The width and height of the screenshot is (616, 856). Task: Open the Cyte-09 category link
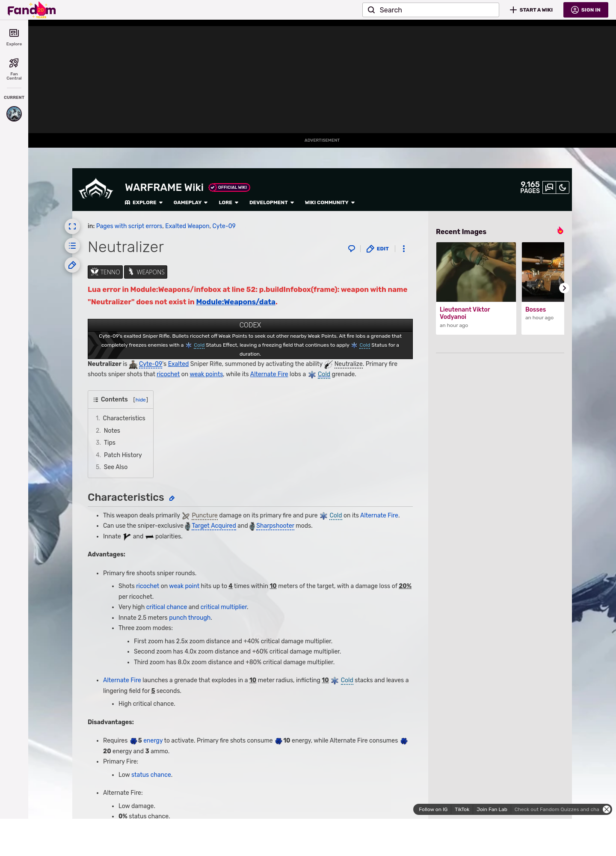tap(224, 226)
